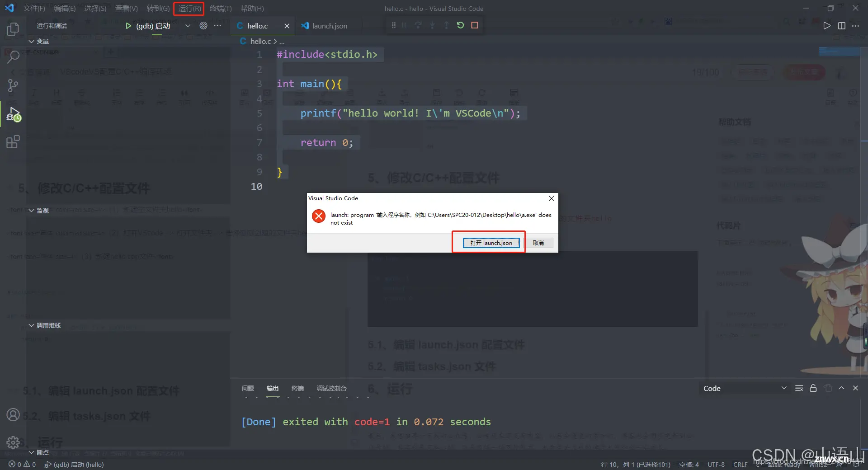
Task: Switch to 输出 panel tab
Action: pyautogui.click(x=273, y=388)
